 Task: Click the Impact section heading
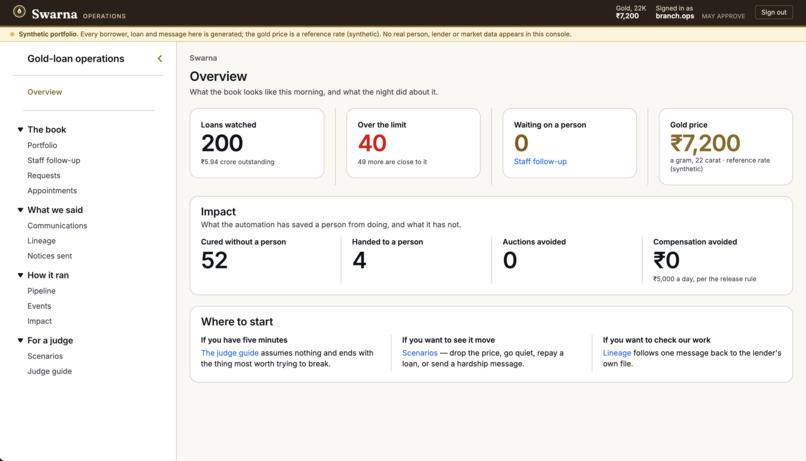click(x=218, y=212)
